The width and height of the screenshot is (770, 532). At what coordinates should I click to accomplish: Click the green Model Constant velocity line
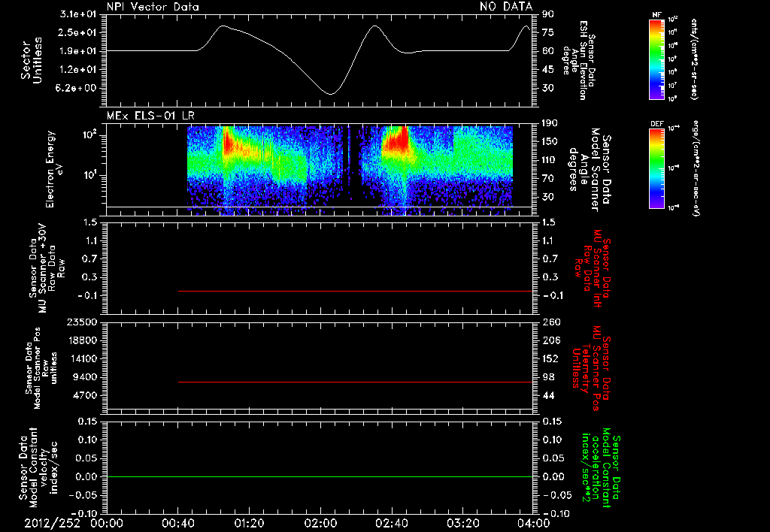click(x=319, y=476)
